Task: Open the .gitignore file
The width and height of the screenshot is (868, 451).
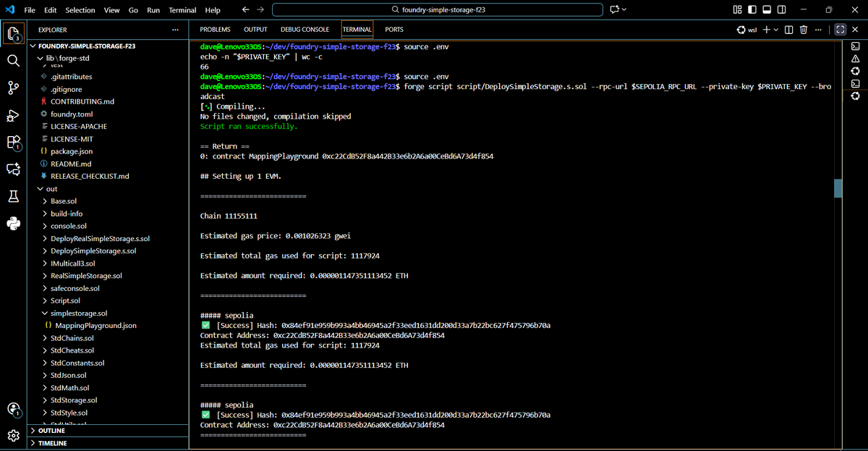Action: (109, 89)
